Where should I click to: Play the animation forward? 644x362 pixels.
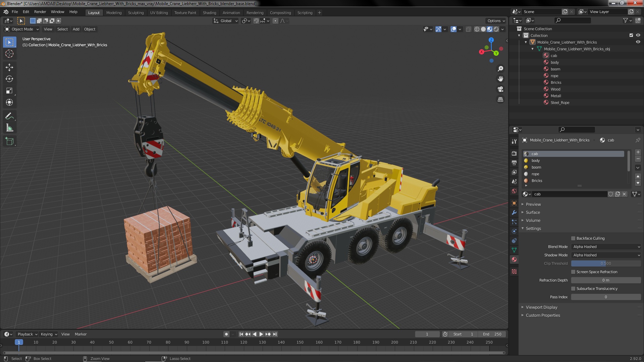261,334
